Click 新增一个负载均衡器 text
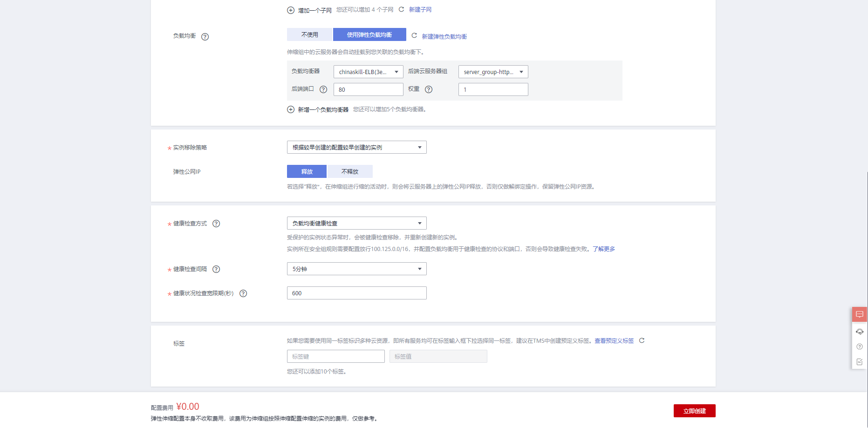868x428 pixels. click(x=323, y=110)
